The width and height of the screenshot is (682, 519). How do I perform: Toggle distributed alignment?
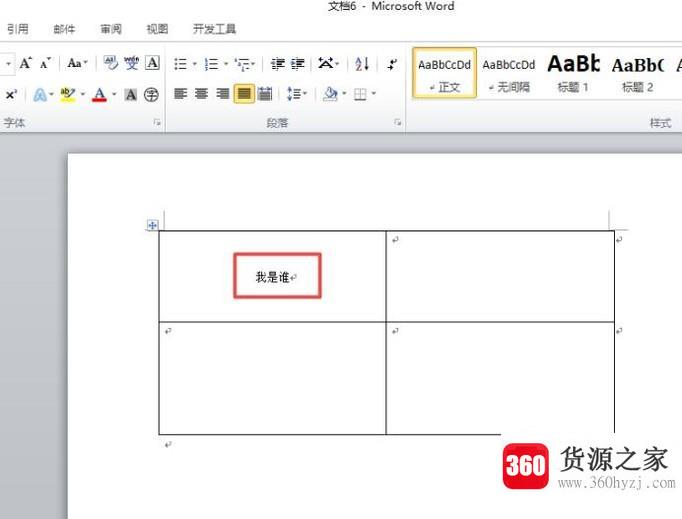click(x=265, y=94)
